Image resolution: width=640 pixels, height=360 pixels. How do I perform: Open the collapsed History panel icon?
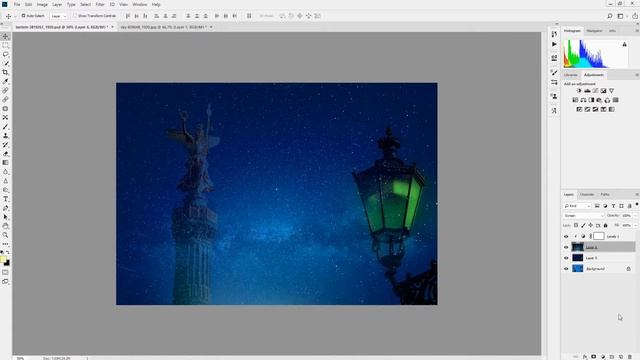pyautogui.click(x=554, y=34)
